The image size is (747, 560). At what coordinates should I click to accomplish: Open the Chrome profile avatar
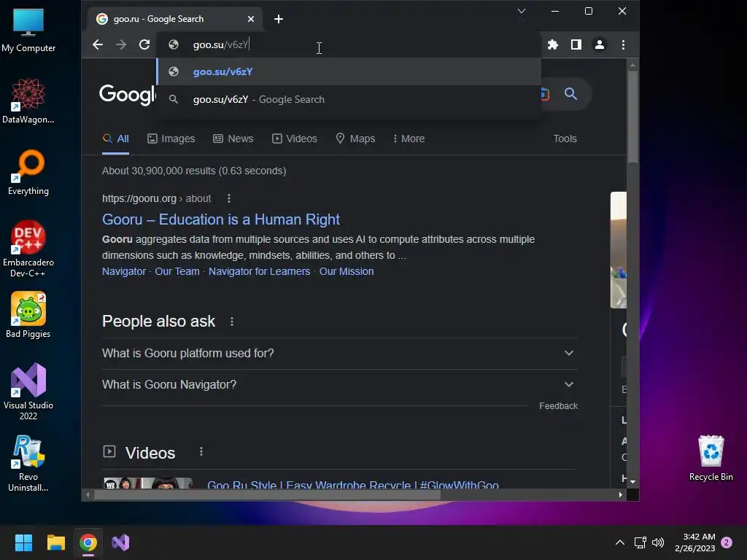600,44
